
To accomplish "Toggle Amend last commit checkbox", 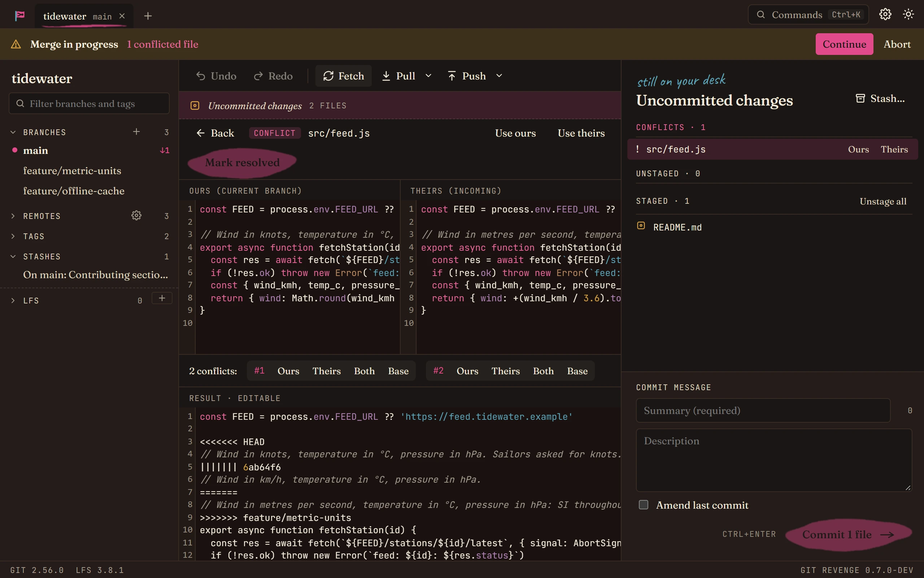I will click(x=643, y=505).
